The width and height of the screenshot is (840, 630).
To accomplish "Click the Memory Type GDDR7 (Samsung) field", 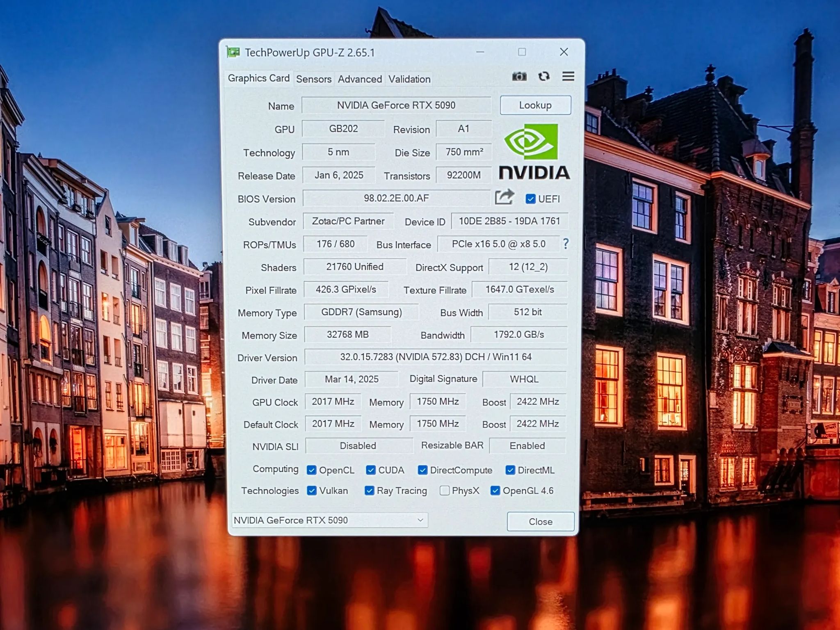I will [361, 312].
